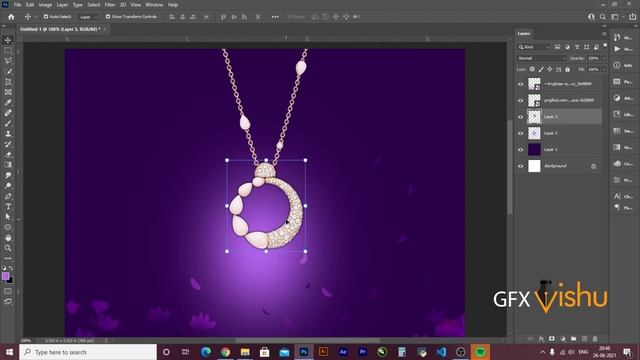Select the Eraser tool
Viewport: 640px width, 360px height.
[8, 155]
